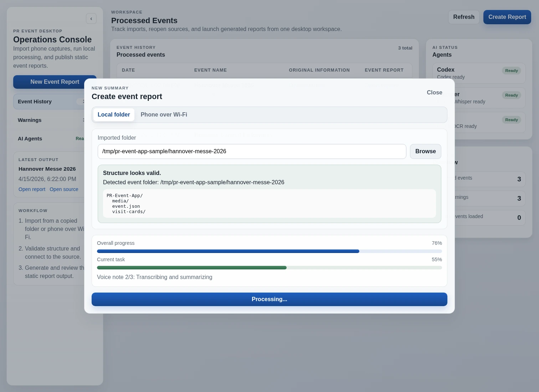Click visit-cards/ in folder structure

(129, 212)
